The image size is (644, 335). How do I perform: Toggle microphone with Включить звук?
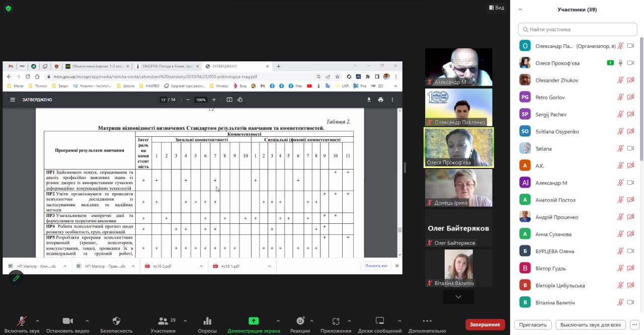coord(22,321)
